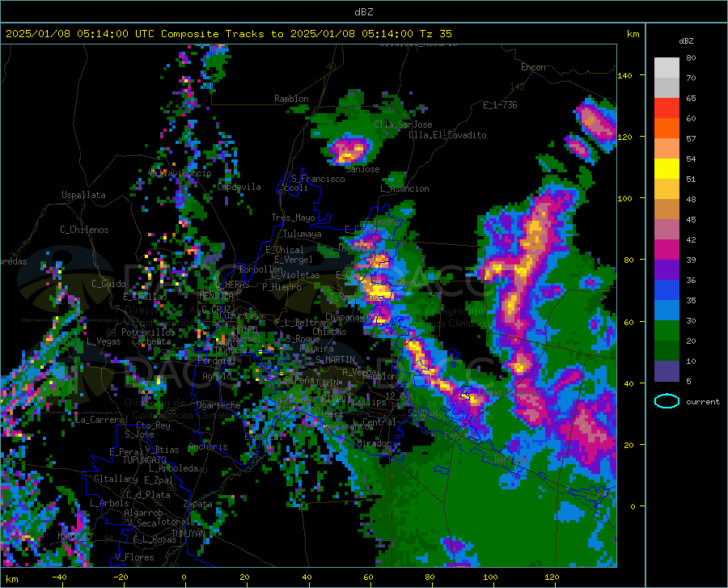Image resolution: width=728 pixels, height=588 pixels.
Task: Click the 'Potrerillos' map label
Action: pos(148,332)
